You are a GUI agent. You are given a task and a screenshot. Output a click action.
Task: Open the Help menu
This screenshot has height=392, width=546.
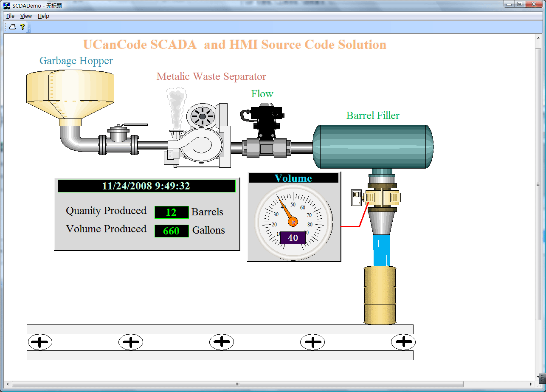click(x=43, y=16)
